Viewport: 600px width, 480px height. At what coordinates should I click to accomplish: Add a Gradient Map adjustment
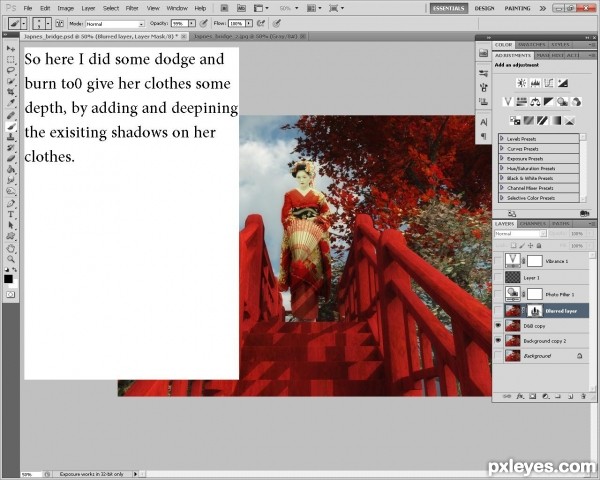pyautogui.click(x=556, y=121)
